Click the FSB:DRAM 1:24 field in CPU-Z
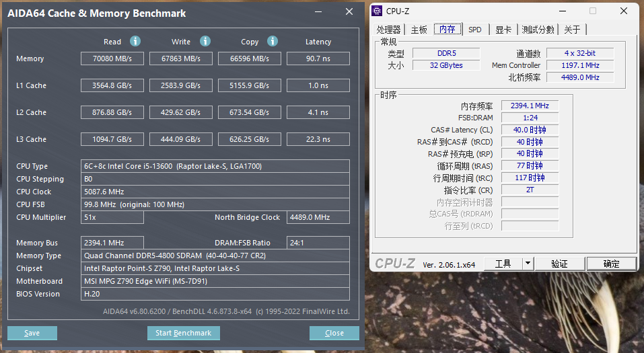The width and height of the screenshot is (644, 353). click(530, 118)
